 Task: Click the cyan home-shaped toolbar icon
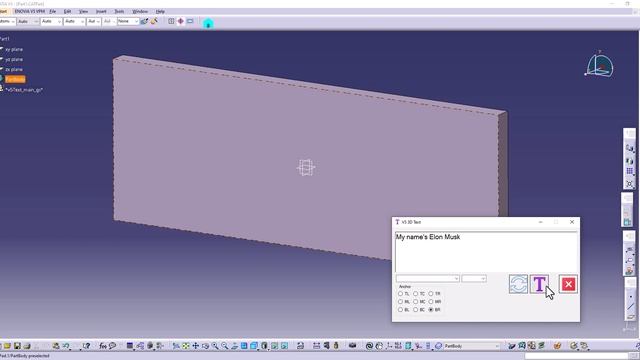tap(208, 23)
